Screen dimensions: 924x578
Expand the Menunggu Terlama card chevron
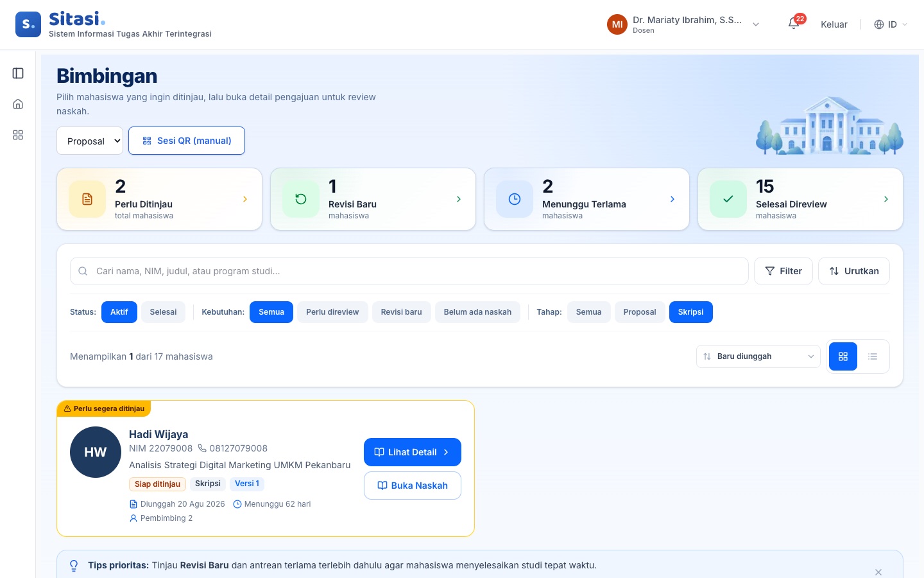tap(672, 199)
